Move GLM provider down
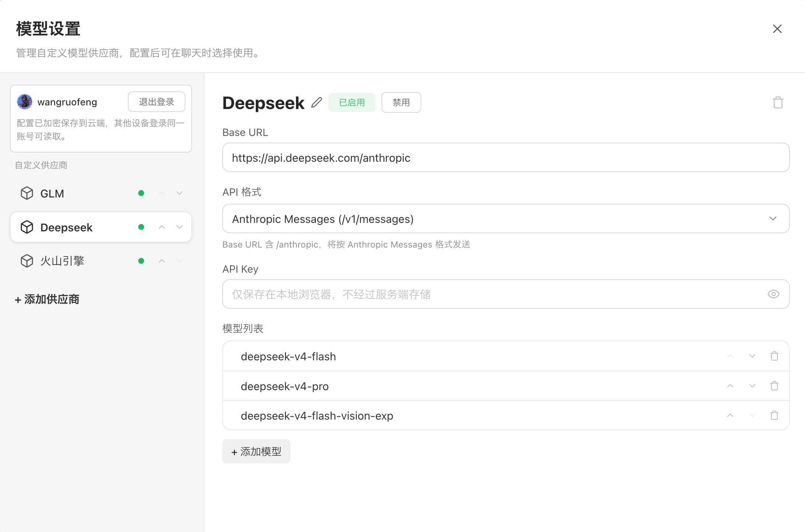 (180, 193)
